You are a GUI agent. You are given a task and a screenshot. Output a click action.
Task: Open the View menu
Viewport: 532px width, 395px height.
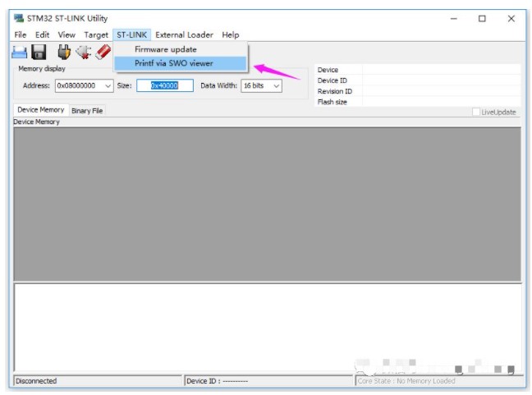(66, 35)
